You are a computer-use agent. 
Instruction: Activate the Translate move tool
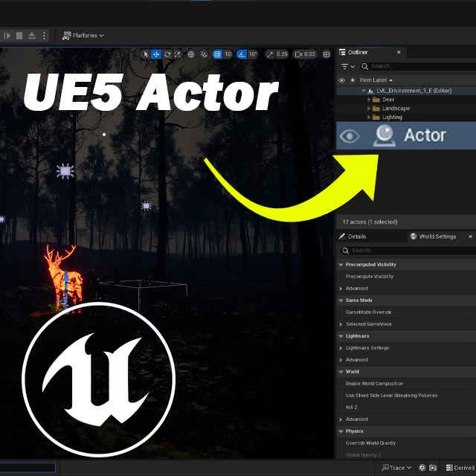coord(156,54)
